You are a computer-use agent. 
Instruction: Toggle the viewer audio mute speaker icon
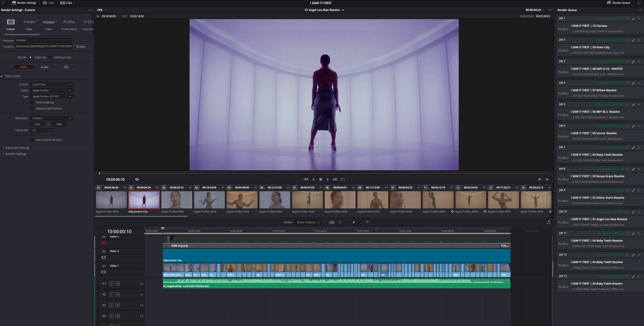pos(137,179)
